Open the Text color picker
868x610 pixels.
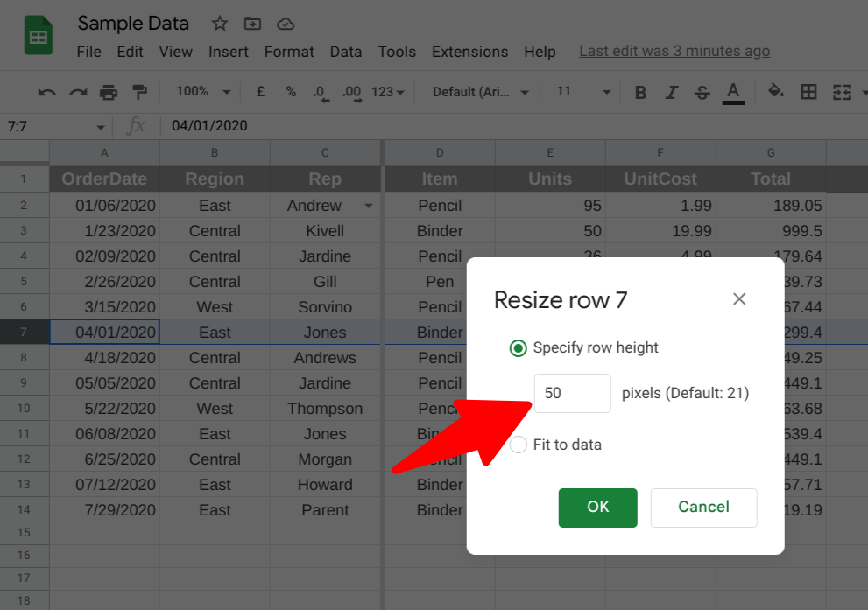[734, 91]
